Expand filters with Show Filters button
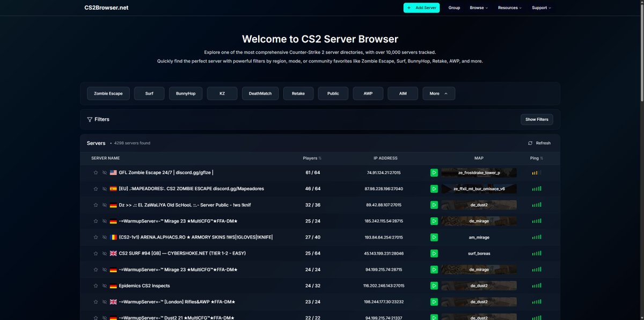 (x=537, y=119)
